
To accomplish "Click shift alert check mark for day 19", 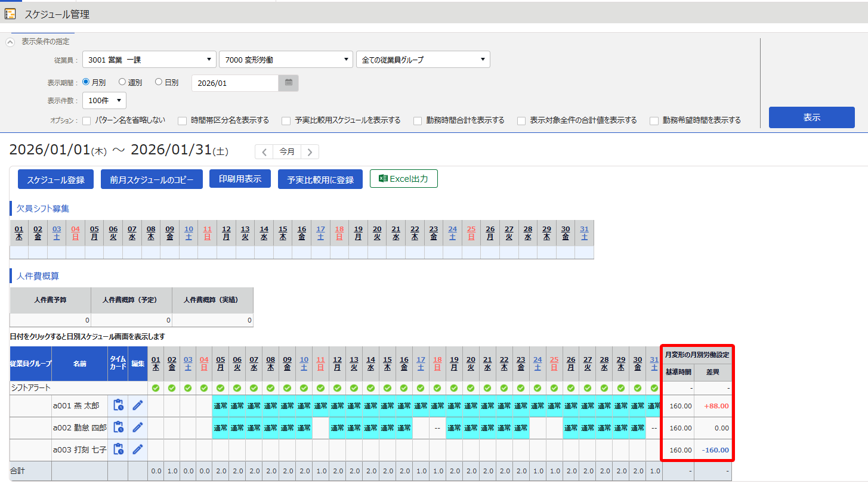I will pos(455,388).
